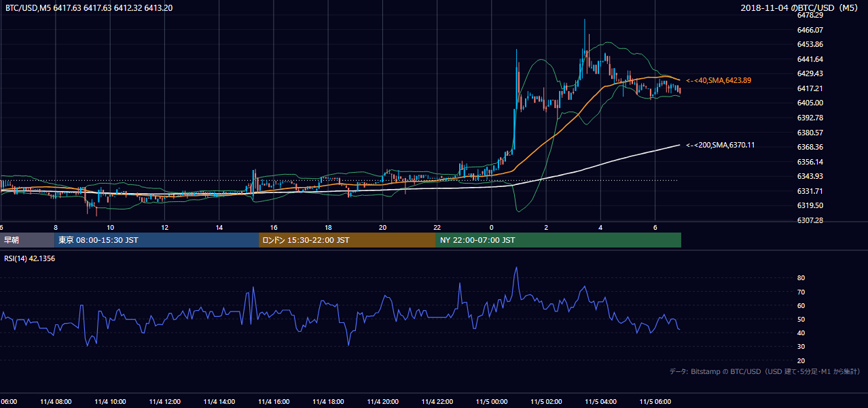Click bottom time label 11/4 22:00
Image resolution: width=868 pixels, height=408 pixels.
437,401
